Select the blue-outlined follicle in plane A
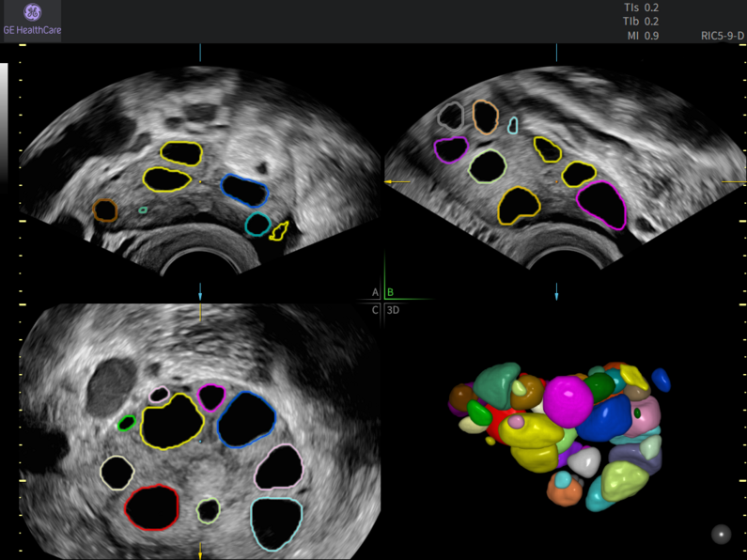Viewport: 747px width, 560px height. coord(245,191)
